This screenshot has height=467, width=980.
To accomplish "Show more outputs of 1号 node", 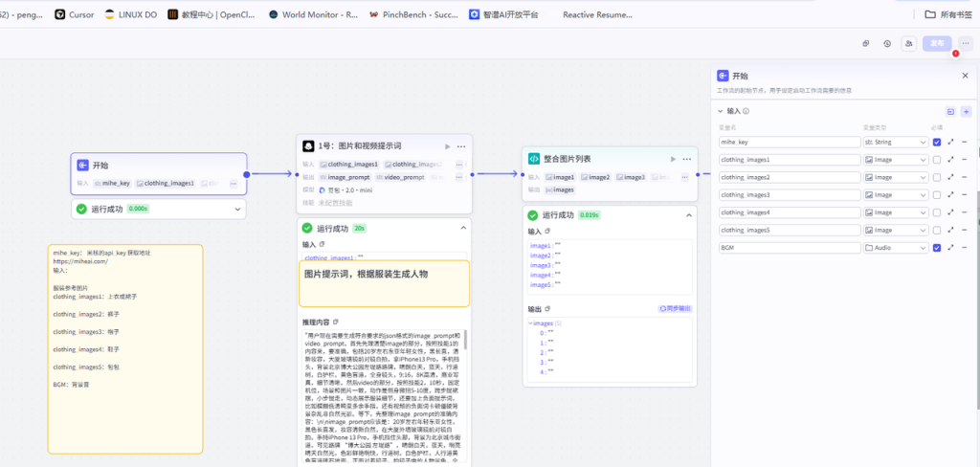I will 459,178.
